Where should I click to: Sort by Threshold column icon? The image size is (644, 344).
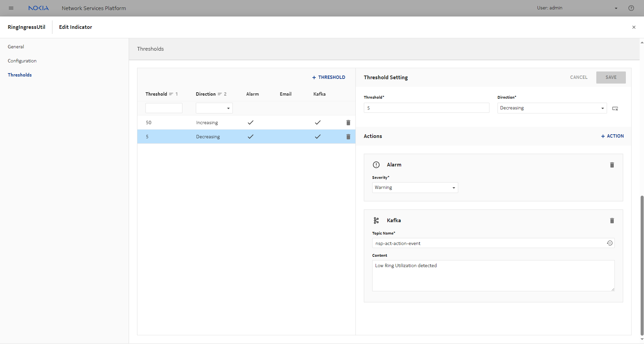click(171, 94)
